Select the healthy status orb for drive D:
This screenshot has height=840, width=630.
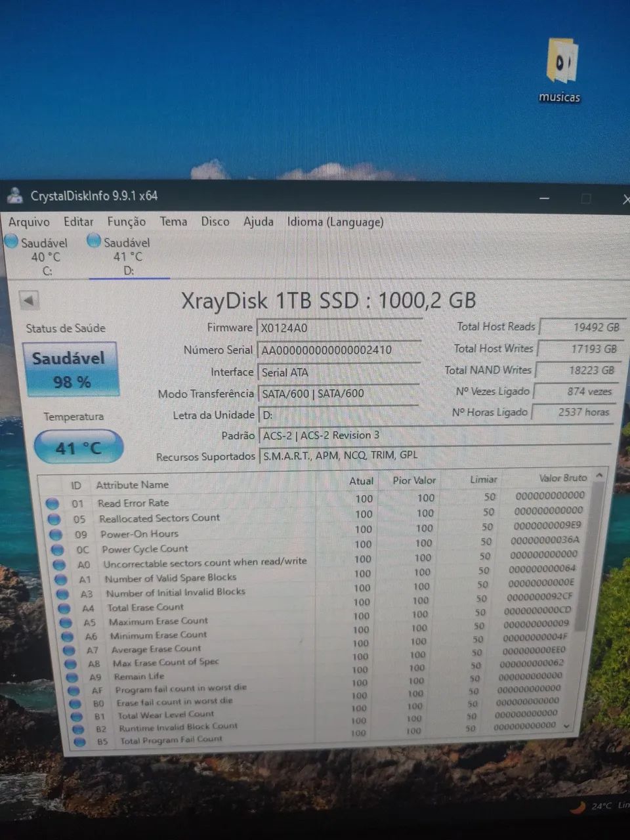tap(94, 241)
